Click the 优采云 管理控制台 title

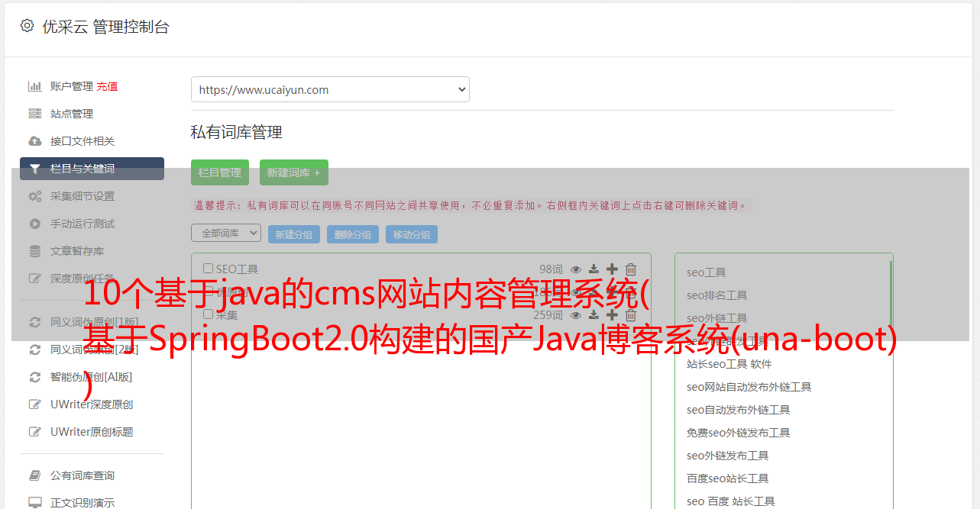point(105,27)
